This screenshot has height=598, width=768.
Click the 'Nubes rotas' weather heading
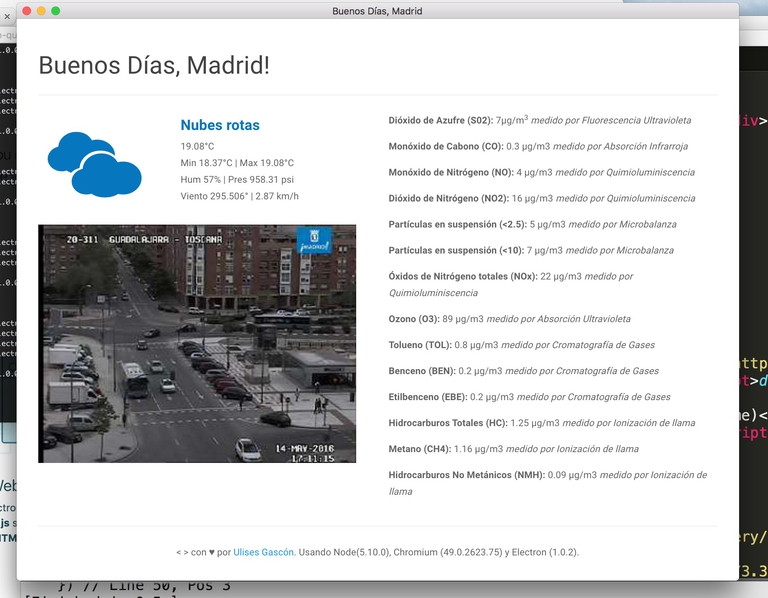click(x=220, y=125)
